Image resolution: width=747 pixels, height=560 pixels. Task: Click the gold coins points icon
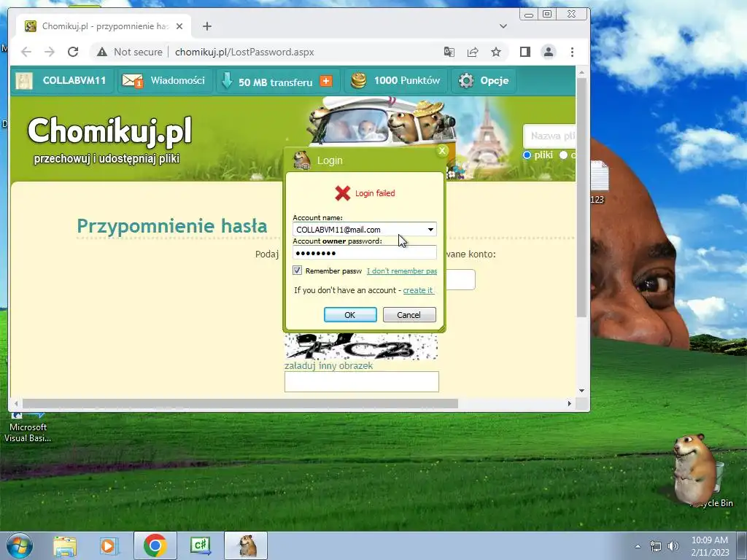(x=359, y=80)
